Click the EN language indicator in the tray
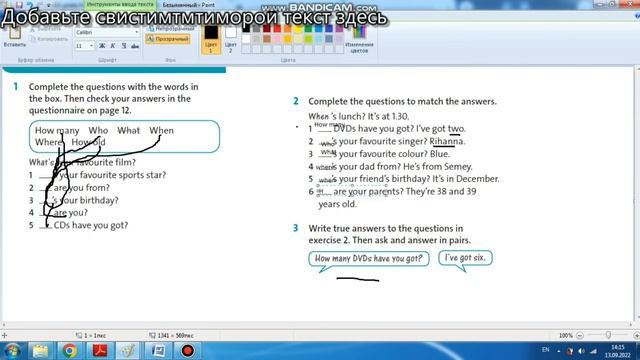The width and height of the screenshot is (640, 360). (545, 350)
